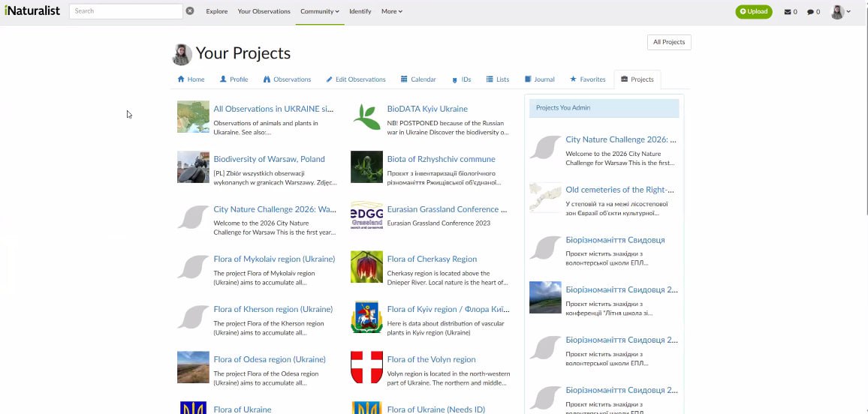Screen dimensions: 868x414
Task: Clear the search box with X icon
Action: [x=190, y=11]
